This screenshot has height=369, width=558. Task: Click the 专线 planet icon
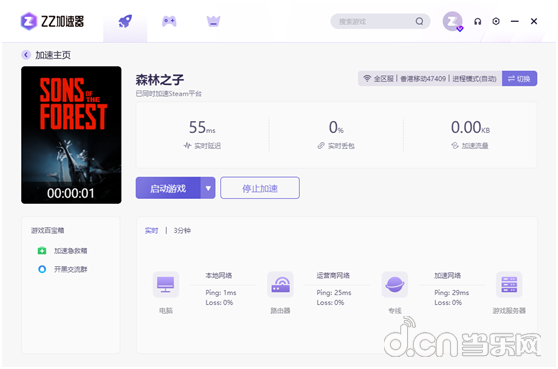pos(395,284)
